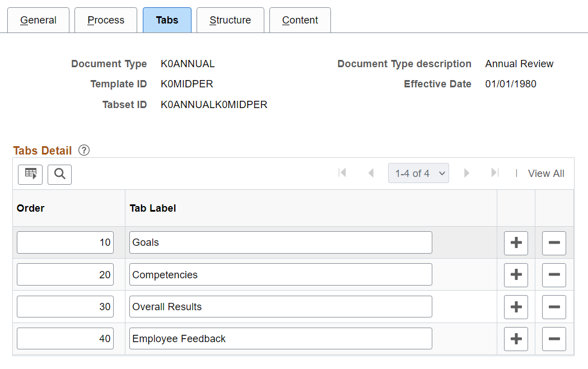This screenshot has width=588, height=369.
Task: Remove the Employee Feedback row
Action: tap(554, 339)
